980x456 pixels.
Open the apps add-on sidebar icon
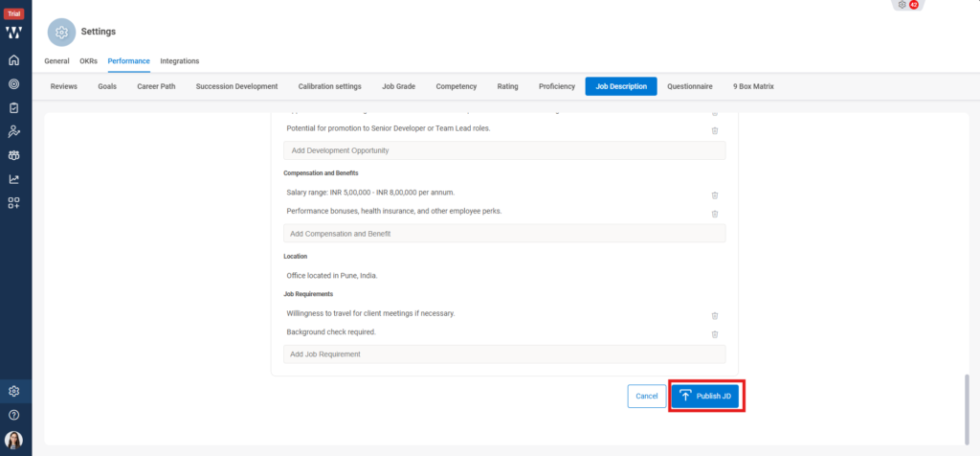pyautogui.click(x=13, y=203)
